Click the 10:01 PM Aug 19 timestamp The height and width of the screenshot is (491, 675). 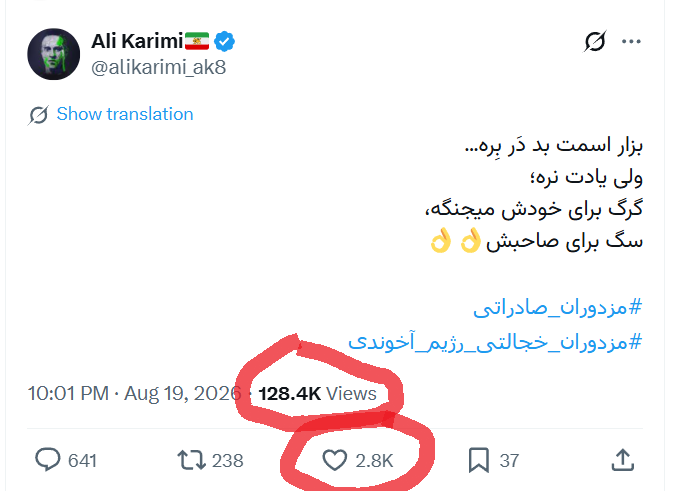pos(135,393)
